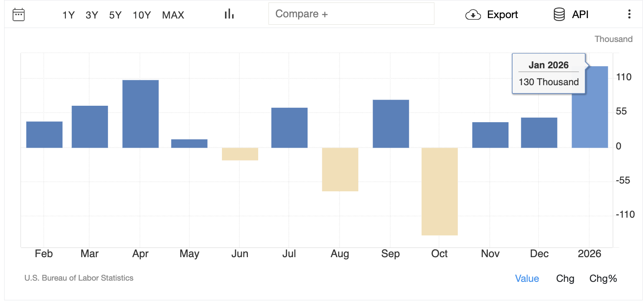644x302 pixels.
Task: Select the MAX time range
Action: 173,15
